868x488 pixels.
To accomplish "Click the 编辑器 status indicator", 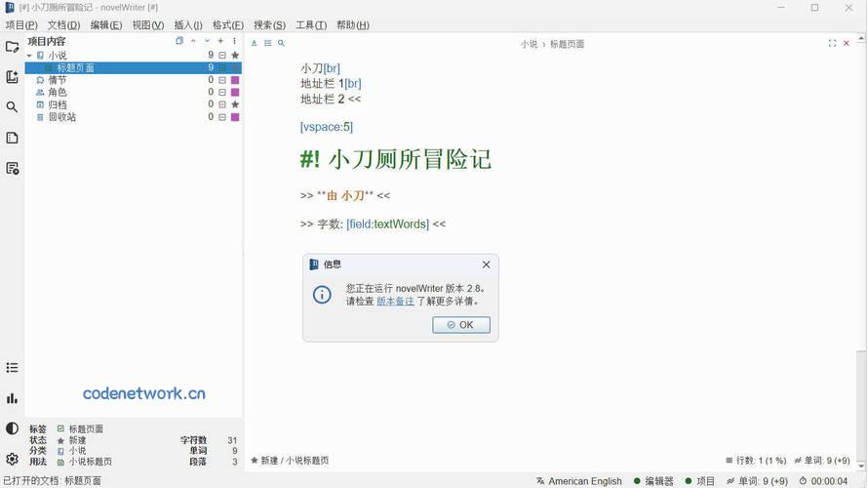I will (x=653, y=481).
